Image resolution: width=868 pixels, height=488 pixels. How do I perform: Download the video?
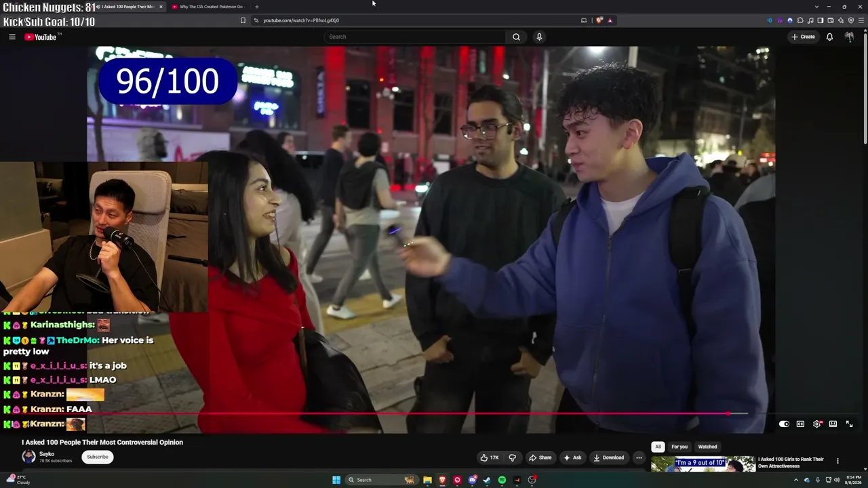click(609, 457)
